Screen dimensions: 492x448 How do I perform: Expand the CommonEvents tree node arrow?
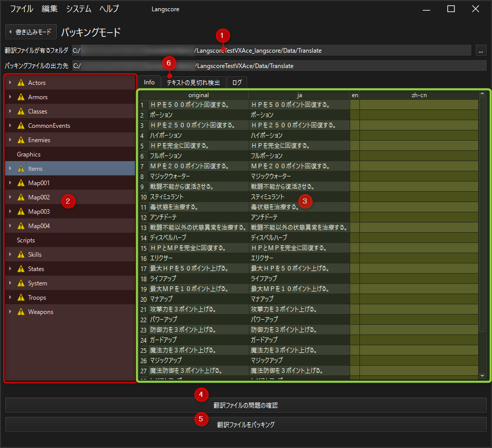(x=10, y=125)
